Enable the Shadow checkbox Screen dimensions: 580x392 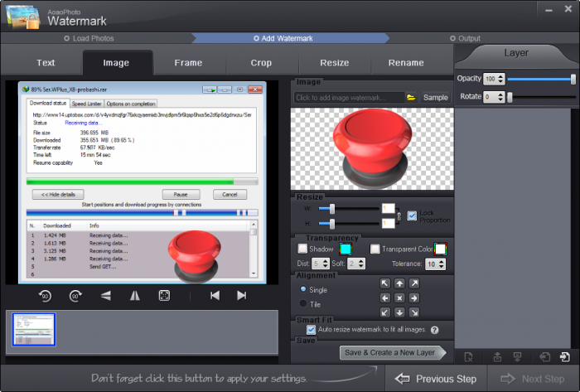302,249
